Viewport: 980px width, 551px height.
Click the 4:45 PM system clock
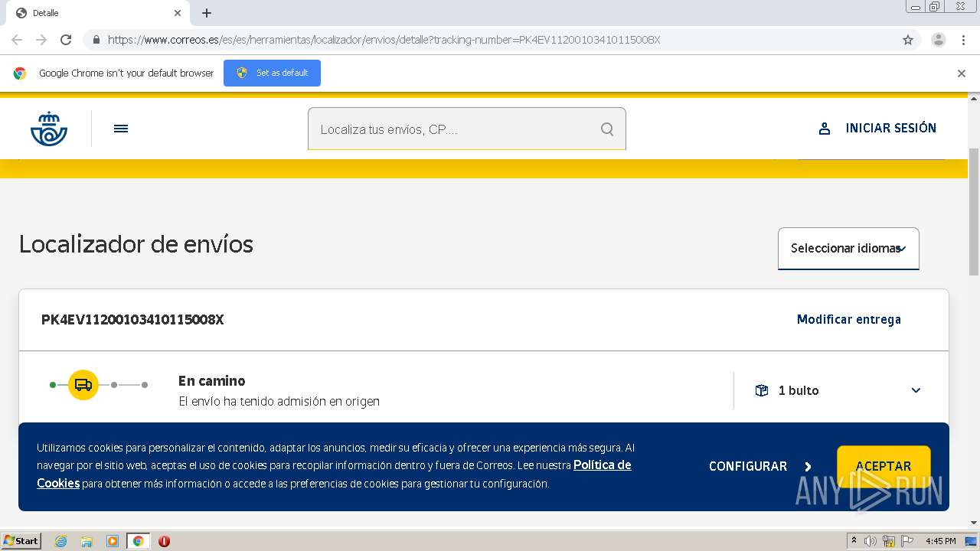pos(940,541)
